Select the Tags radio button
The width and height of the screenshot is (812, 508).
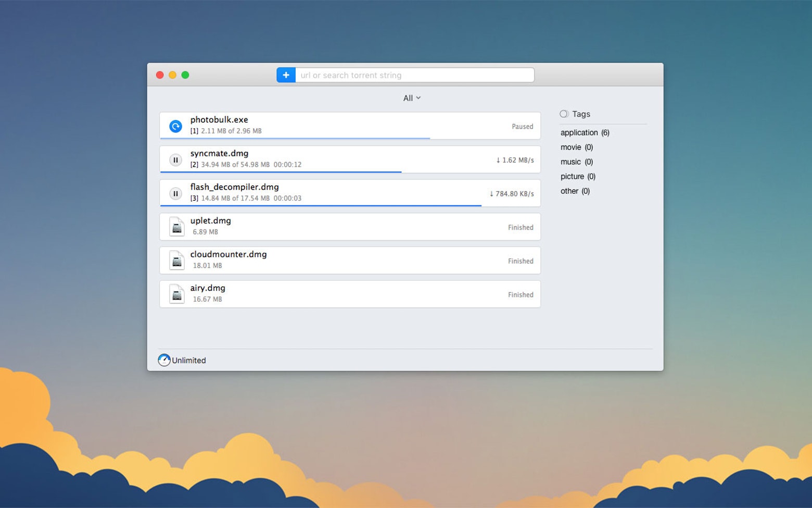click(563, 114)
